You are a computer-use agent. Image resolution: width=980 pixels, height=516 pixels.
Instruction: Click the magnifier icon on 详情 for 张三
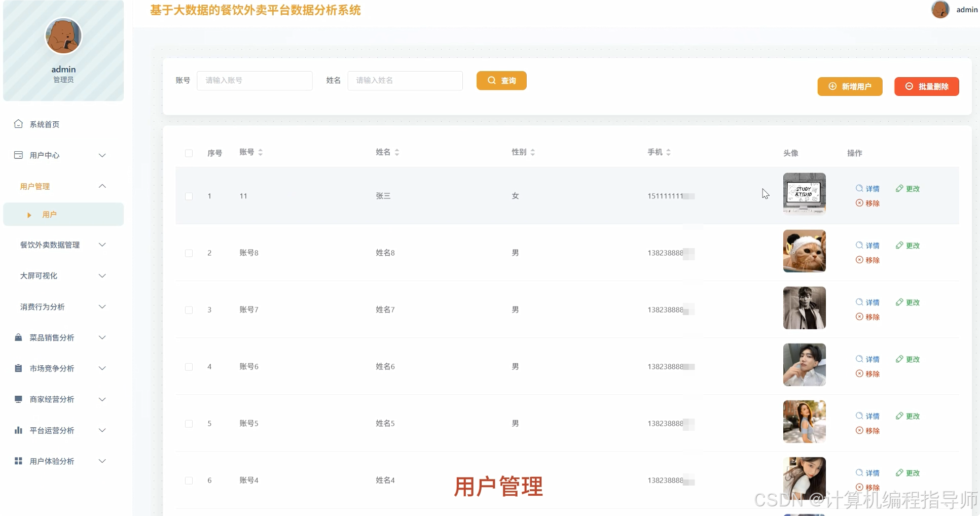[x=859, y=188]
